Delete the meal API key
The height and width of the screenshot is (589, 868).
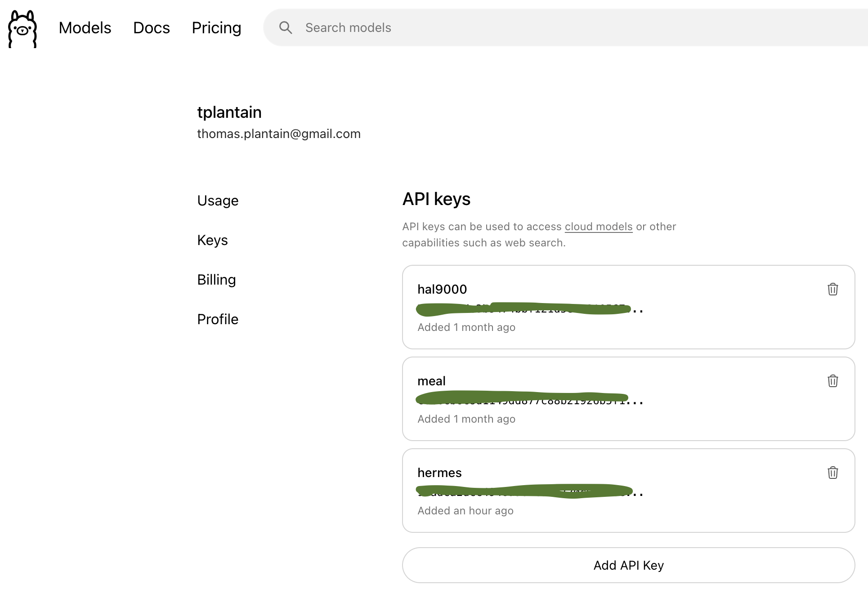coord(832,381)
